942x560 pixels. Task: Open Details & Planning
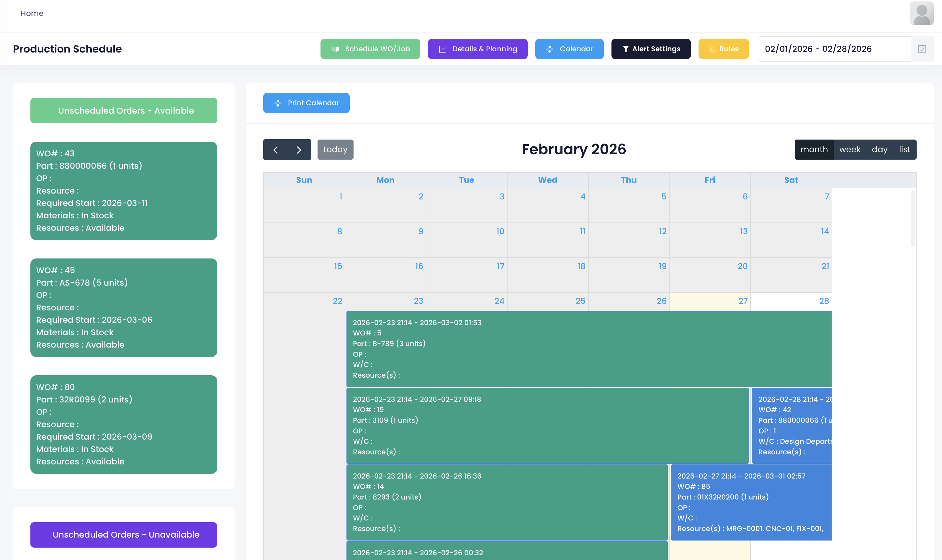click(x=477, y=49)
